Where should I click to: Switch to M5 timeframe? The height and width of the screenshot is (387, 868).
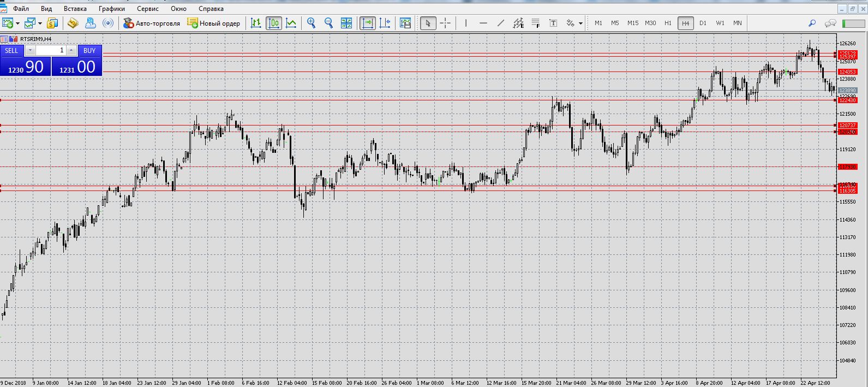pos(615,23)
